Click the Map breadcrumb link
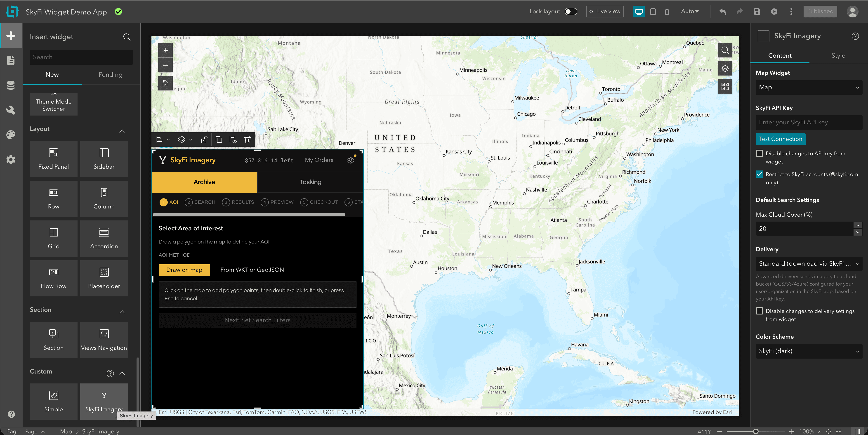Screen dimensions: 868x435 (x=66, y=431)
